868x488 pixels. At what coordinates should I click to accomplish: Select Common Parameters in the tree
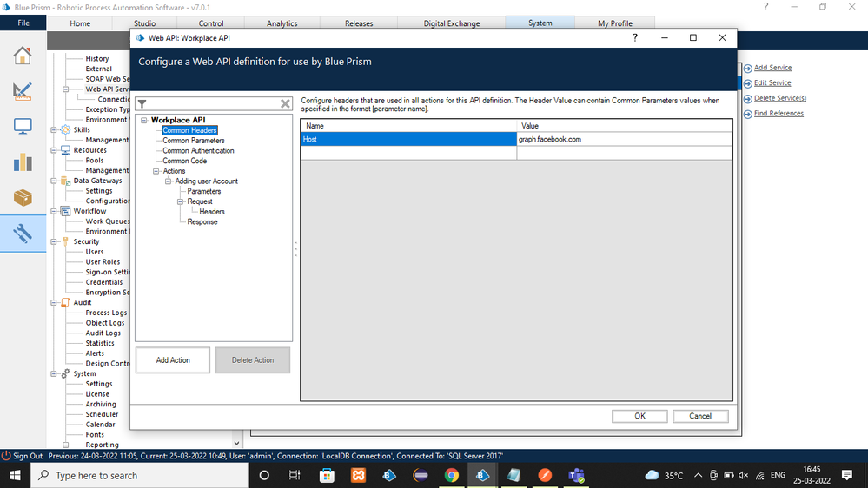point(194,141)
